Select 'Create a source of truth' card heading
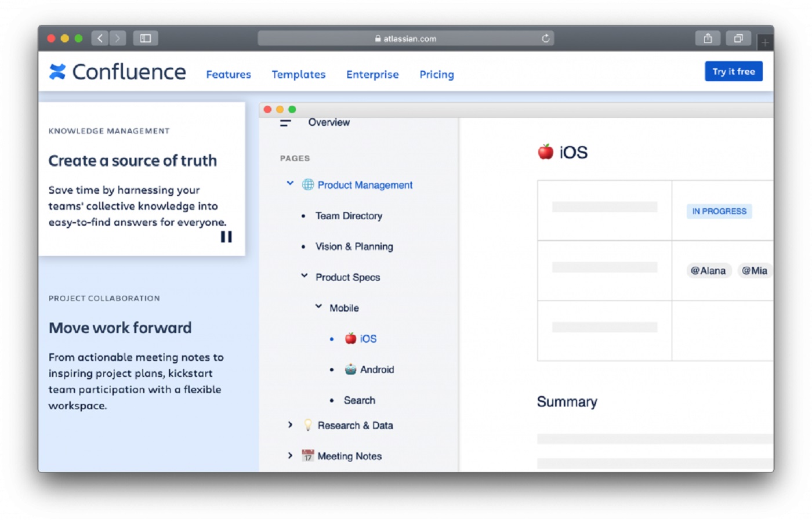 (x=133, y=161)
